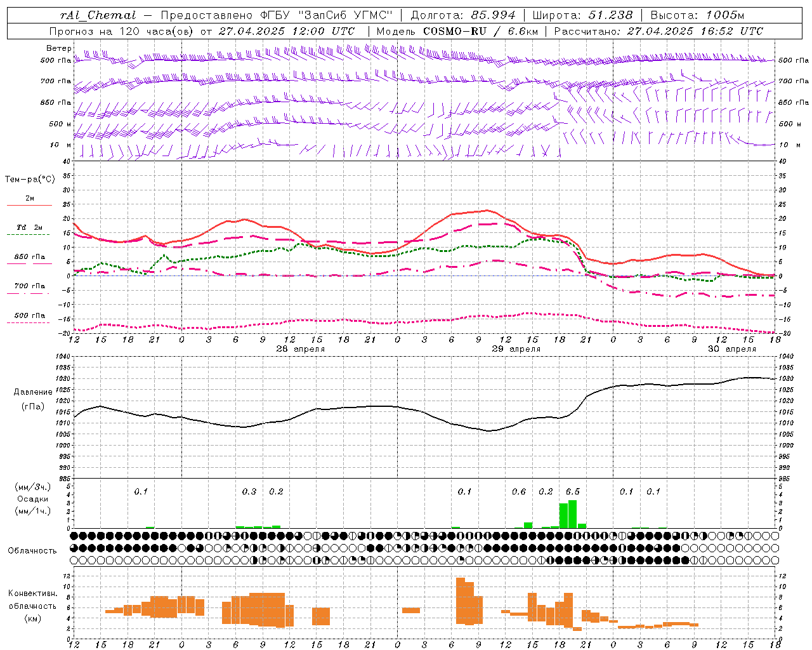
Task: Click the tallest green precipitation bar
Action: click(x=573, y=514)
